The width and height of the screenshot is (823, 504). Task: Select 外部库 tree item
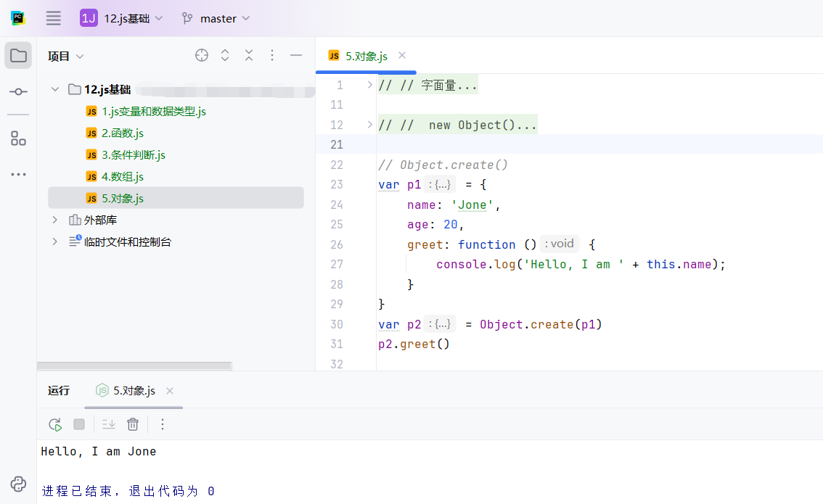pos(100,220)
